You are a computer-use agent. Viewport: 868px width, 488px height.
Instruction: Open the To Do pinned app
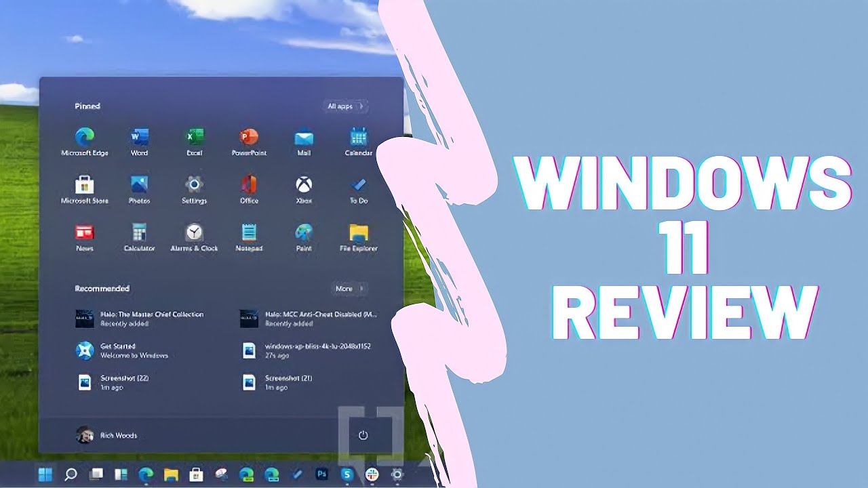point(358,190)
